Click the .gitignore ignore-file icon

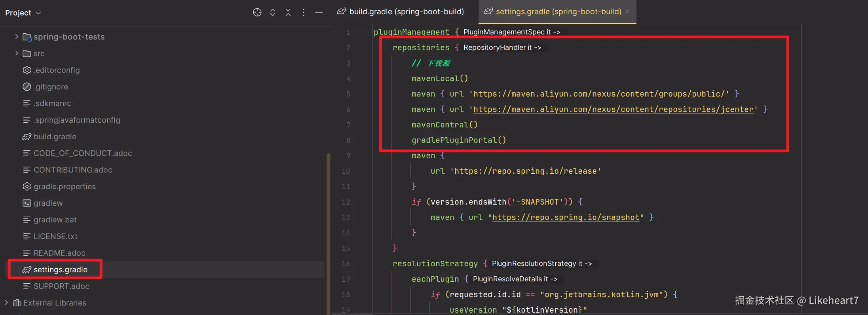coord(27,87)
